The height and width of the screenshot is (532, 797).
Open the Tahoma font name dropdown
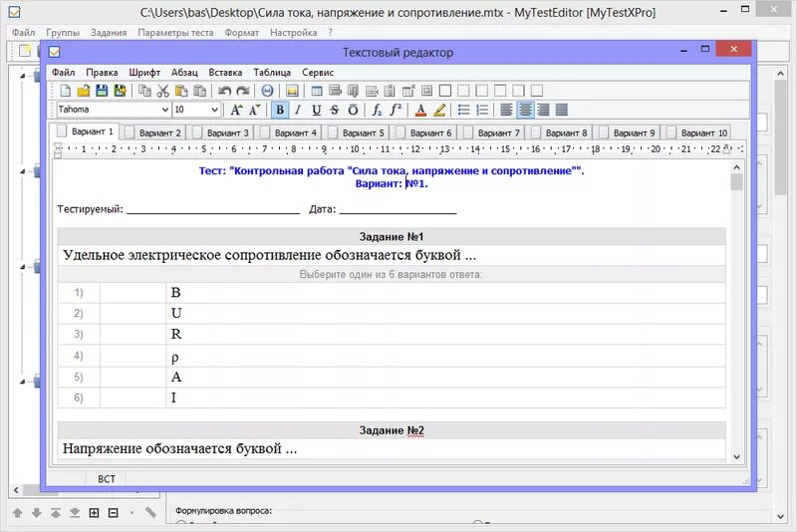click(164, 110)
